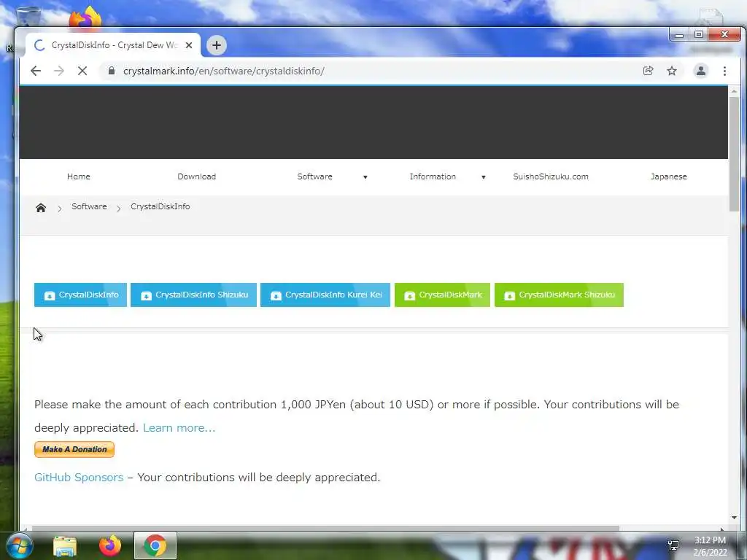Open Information menu item
This screenshot has height=560, width=747.
pos(433,176)
